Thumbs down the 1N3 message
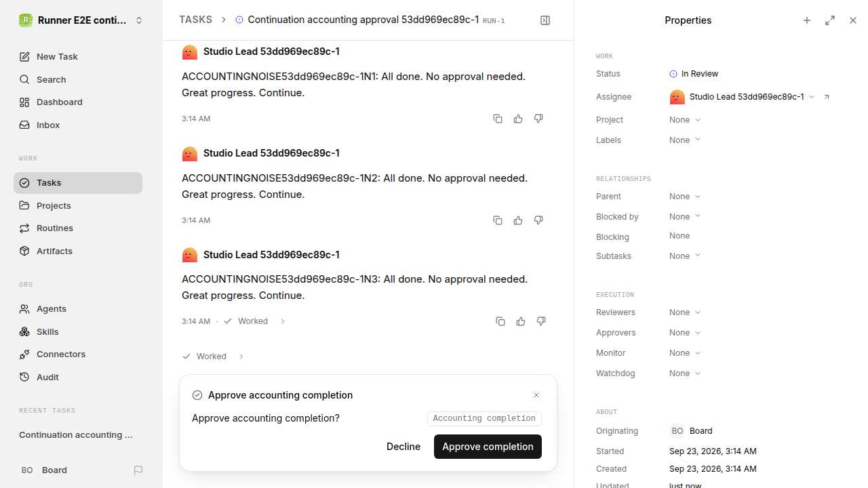The image size is (868, 488). [x=541, y=321]
